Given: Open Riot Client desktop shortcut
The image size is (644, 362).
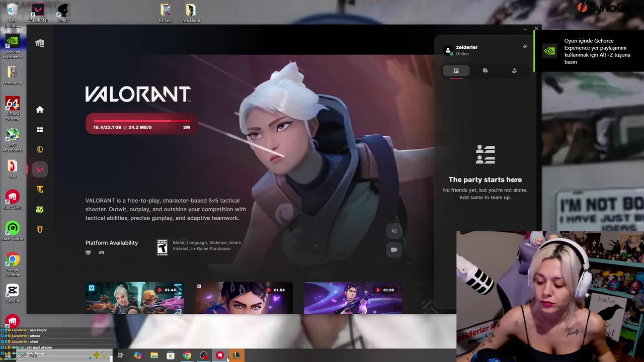Looking at the screenshot, I should tap(13, 200).
